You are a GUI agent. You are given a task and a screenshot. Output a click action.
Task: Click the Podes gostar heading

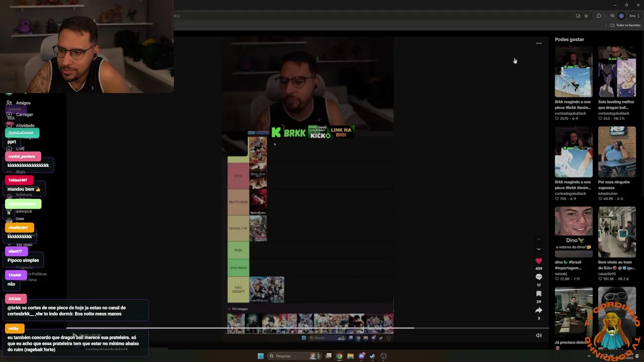click(570, 39)
